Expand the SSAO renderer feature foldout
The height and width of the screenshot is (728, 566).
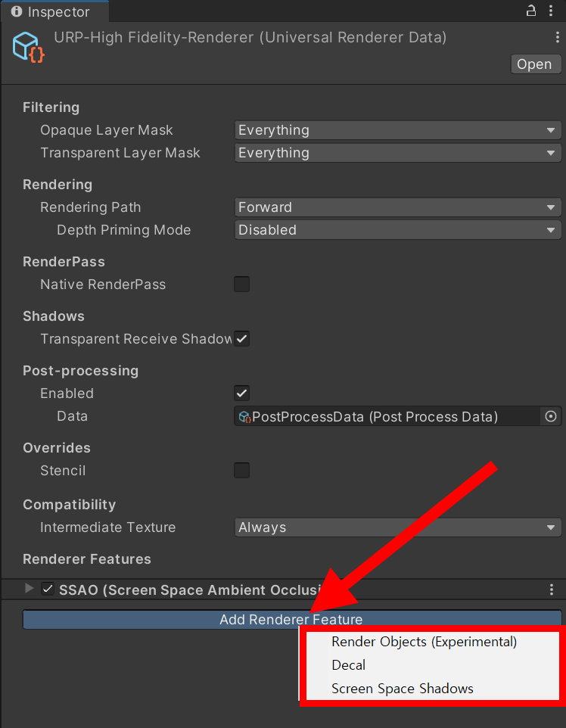pos(30,589)
